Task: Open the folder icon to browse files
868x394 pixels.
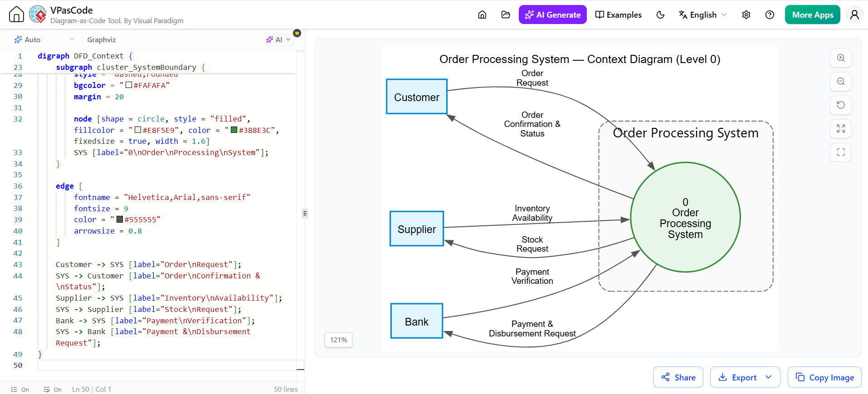Action: pos(506,15)
